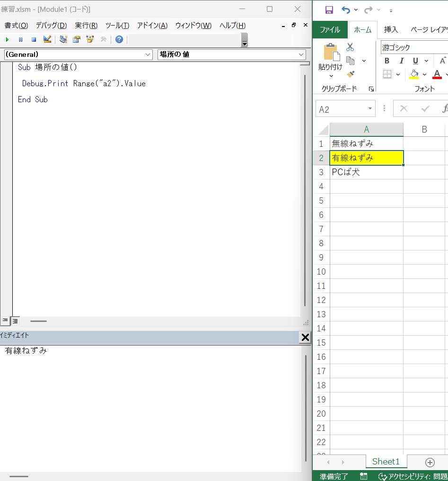
Task: Click the code window vertical scrollbar
Action: (305, 190)
